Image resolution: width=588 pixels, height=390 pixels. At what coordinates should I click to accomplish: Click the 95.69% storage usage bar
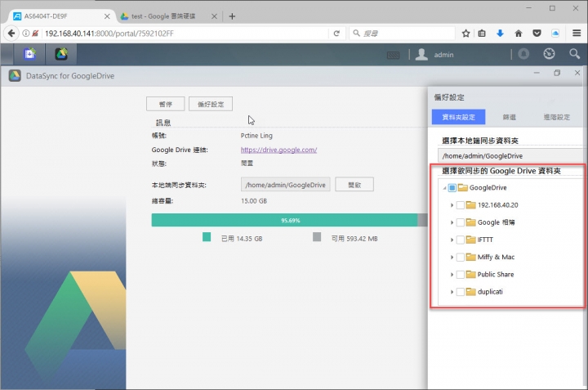coord(289,220)
